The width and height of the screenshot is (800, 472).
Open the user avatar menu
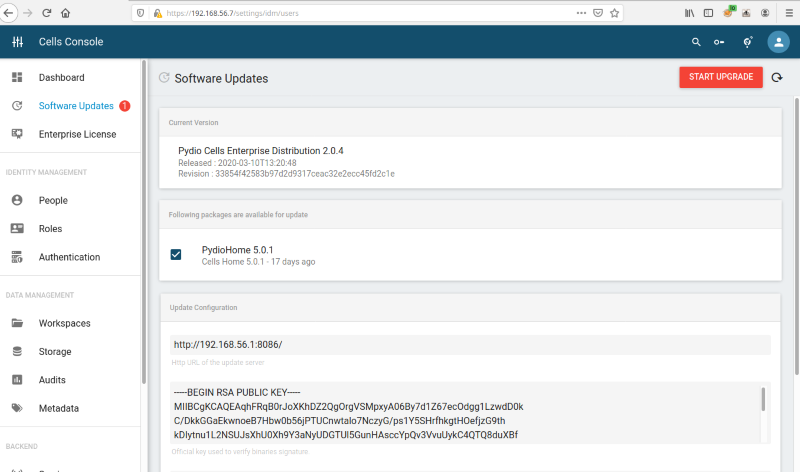coord(779,42)
